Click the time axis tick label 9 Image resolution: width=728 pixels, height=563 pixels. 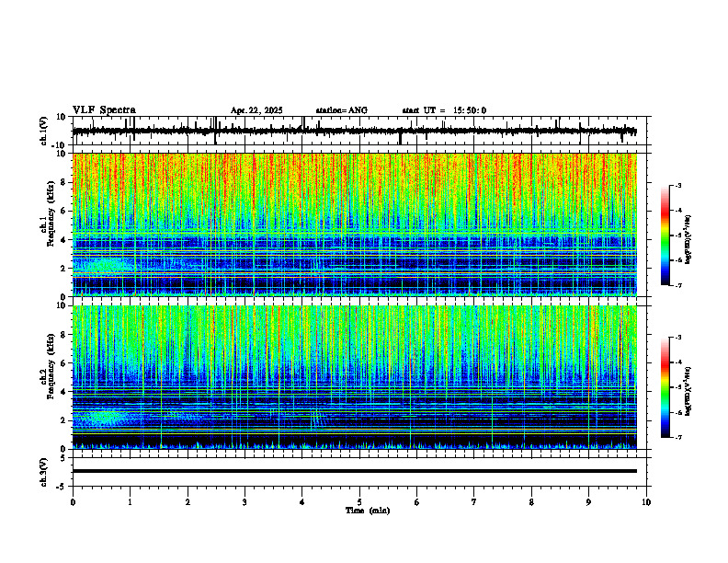point(588,502)
